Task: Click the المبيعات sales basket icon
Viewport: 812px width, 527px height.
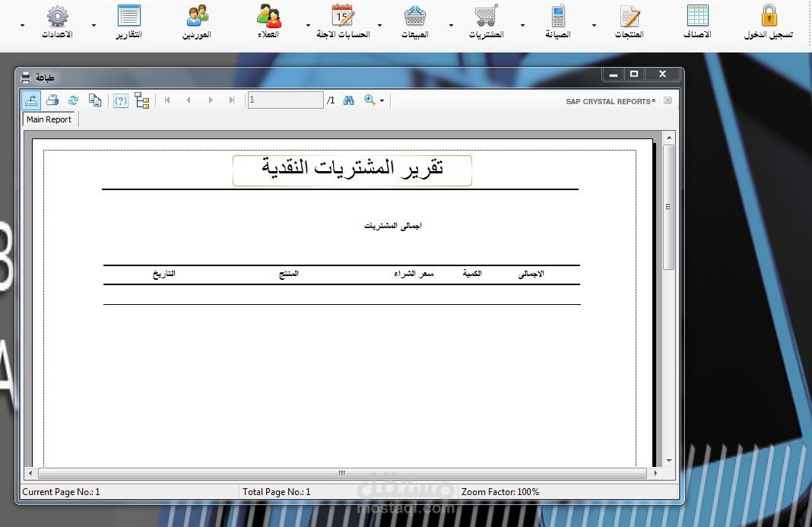Action: click(x=415, y=15)
